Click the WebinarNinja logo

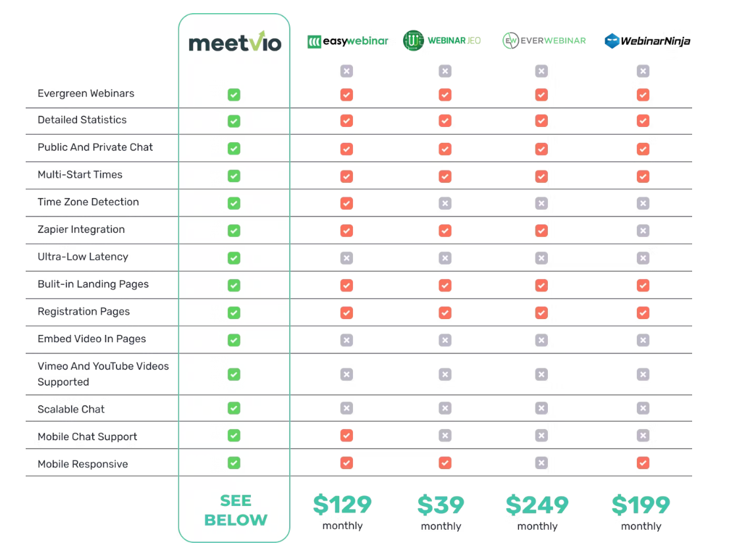(647, 41)
